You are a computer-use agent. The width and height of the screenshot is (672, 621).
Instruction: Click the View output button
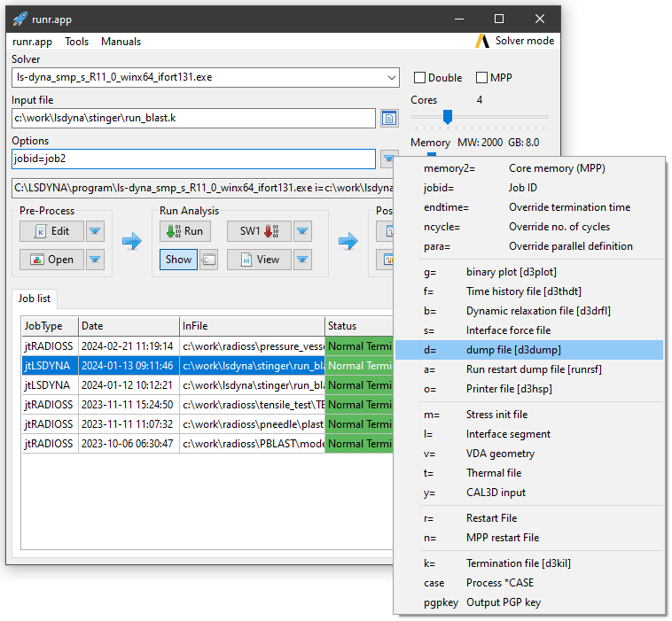259,260
